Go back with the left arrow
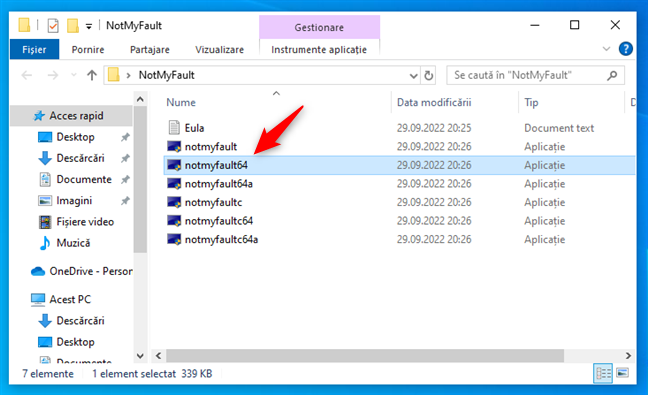 [x=27, y=75]
